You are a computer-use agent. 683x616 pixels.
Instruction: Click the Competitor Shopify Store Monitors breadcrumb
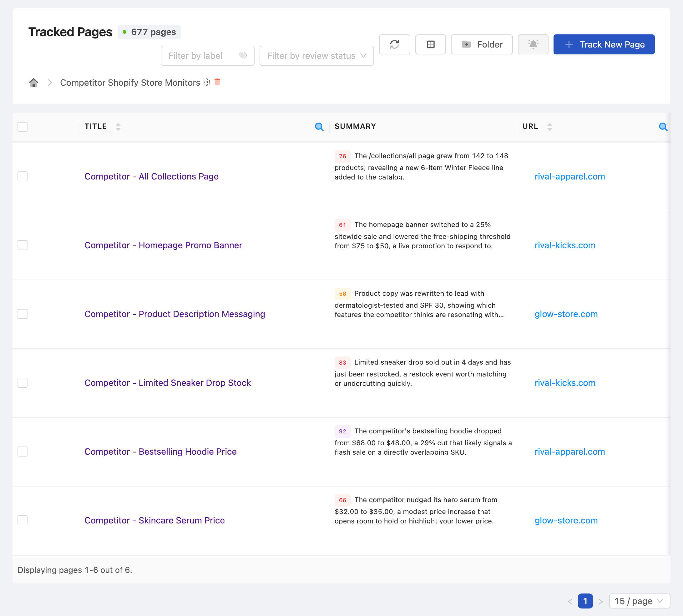tap(130, 83)
